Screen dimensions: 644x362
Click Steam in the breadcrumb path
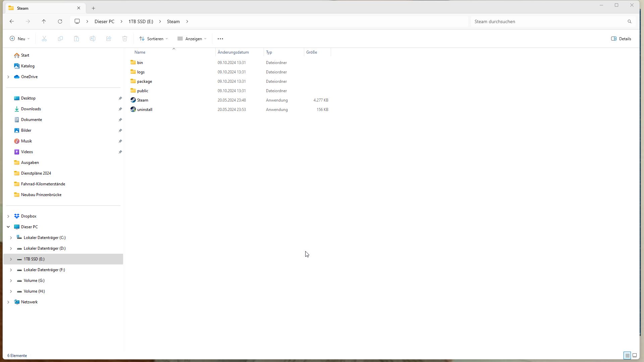pyautogui.click(x=173, y=21)
